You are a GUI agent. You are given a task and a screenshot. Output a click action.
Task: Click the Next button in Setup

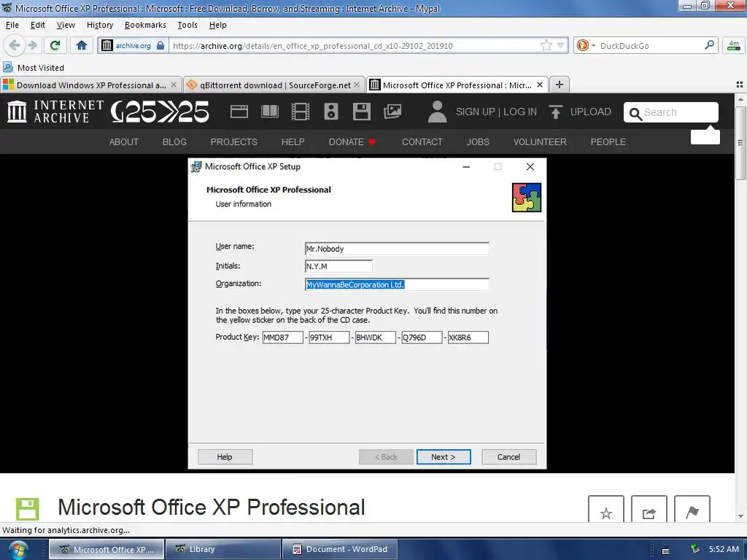click(444, 456)
